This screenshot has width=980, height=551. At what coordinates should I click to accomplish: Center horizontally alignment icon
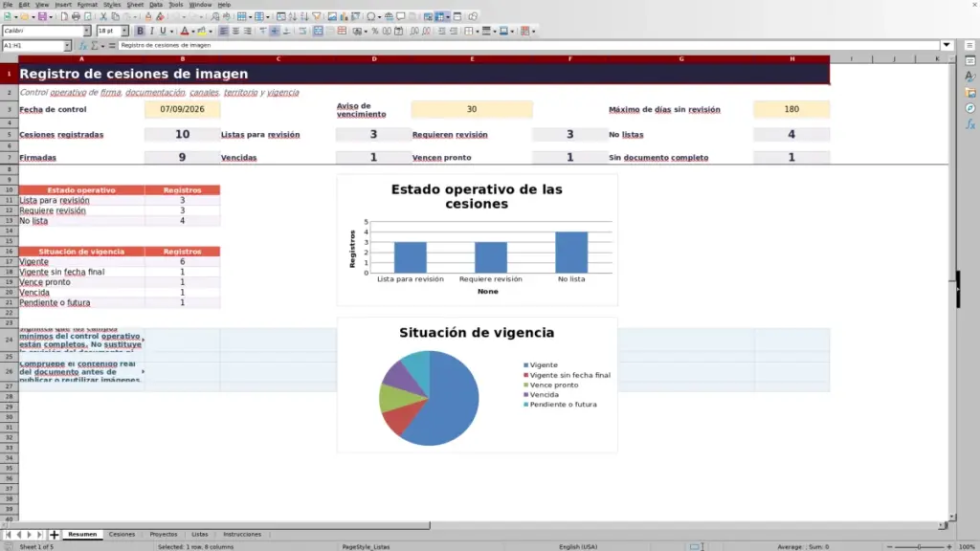(x=235, y=32)
